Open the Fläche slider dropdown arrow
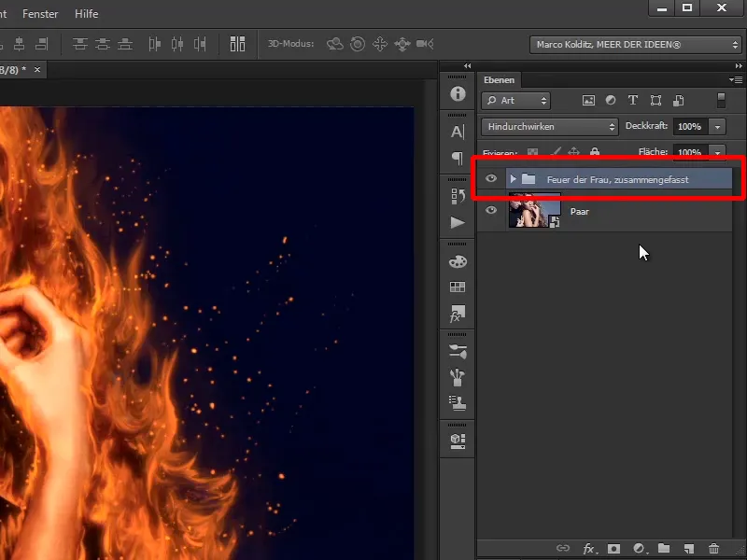The height and width of the screenshot is (560, 747). pos(717,152)
